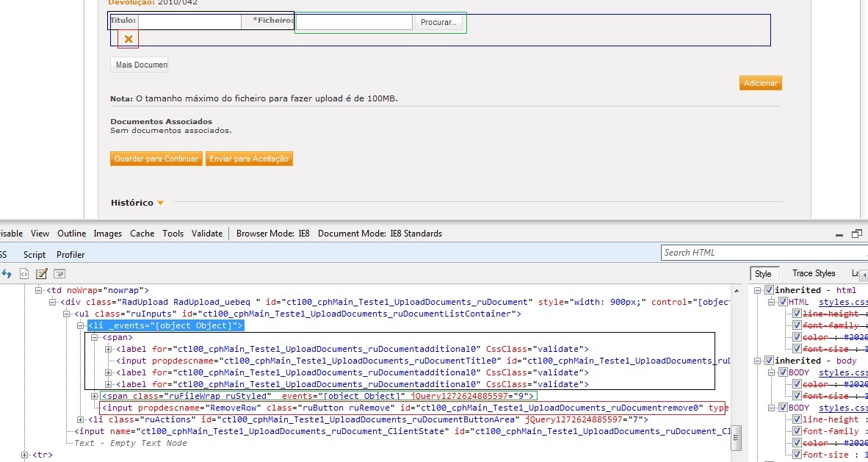The image size is (868, 462).
Task: Click the element source code icon
Action: coord(24,274)
